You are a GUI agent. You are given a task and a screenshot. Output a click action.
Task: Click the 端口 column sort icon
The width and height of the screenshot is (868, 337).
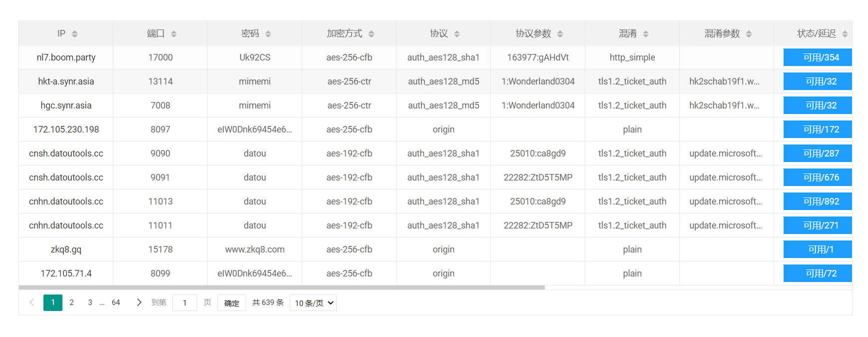(174, 34)
